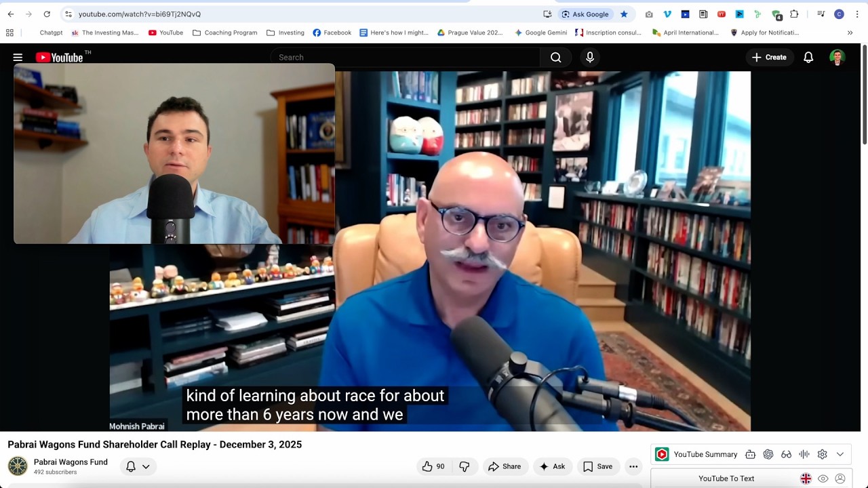Click the Ask button under the video
Image resolution: width=868 pixels, height=488 pixels.
[x=552, y=466]
